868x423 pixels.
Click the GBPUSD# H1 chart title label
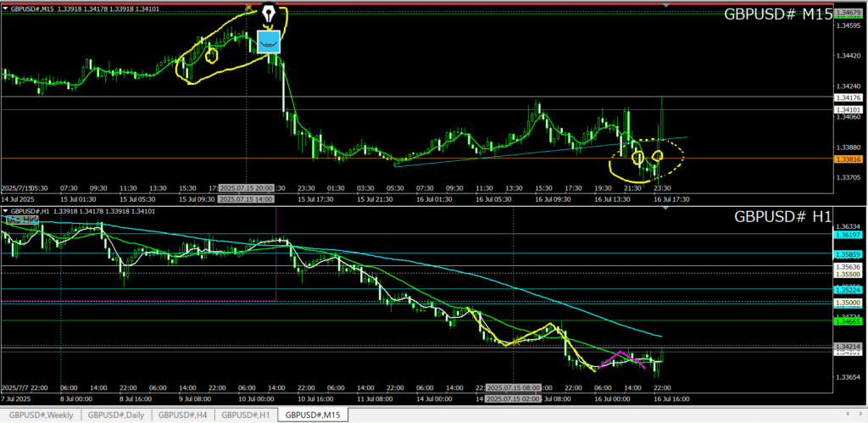782,216
